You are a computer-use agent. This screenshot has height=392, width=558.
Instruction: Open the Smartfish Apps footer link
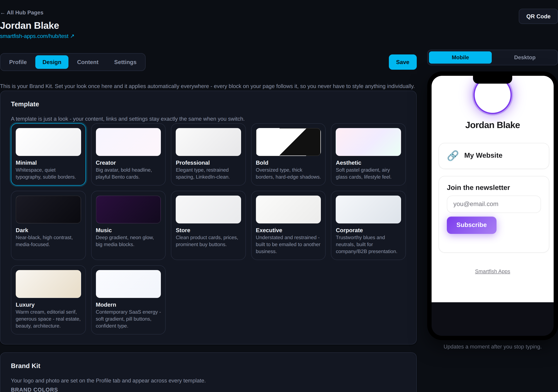492,272
